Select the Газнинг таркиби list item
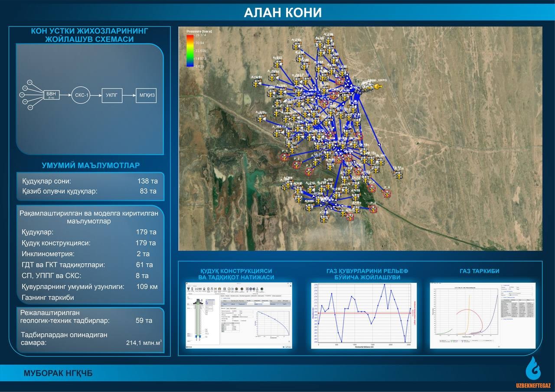This screenshot has height=392, width=555. pyautogui.click(x=48, y=298)
